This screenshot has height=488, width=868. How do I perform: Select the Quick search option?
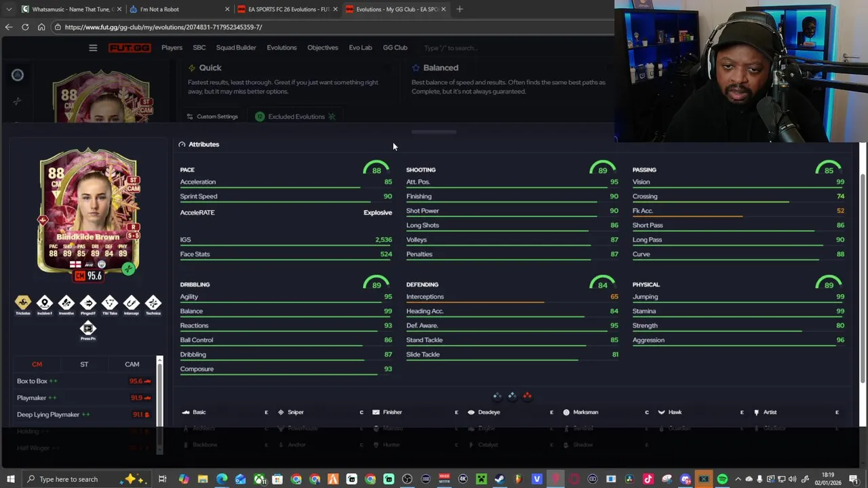[288, 80]
